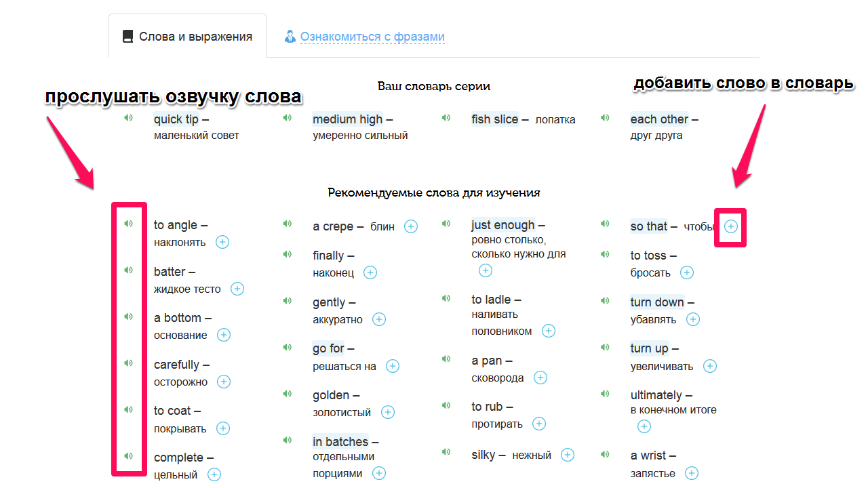Play audio for 'just enough'
The width and height of the screenshot is (868, 488).
pyautogui.click(x=446, y=224)
